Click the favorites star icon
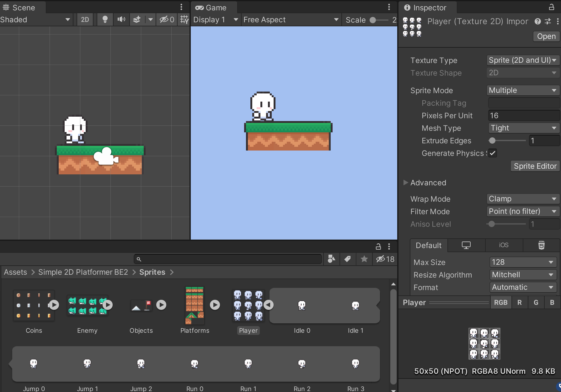This screenshot has width=561, height=392. [x=364, y=259]
